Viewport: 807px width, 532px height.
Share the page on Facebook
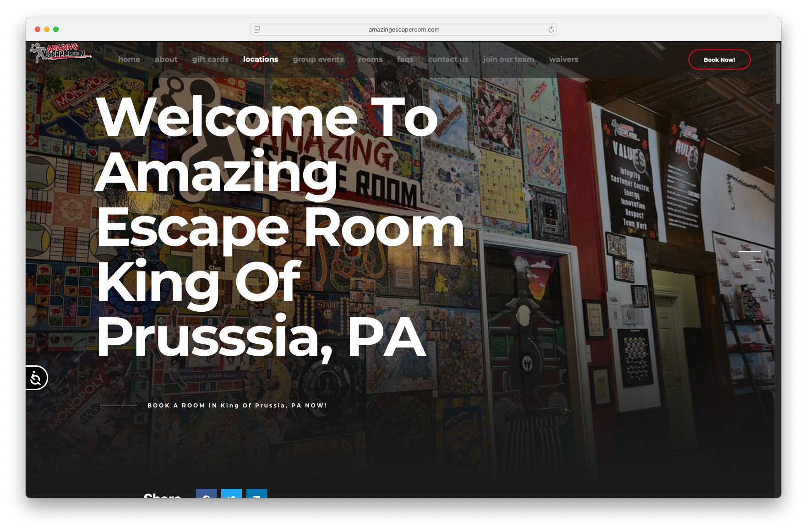point(206,494)
